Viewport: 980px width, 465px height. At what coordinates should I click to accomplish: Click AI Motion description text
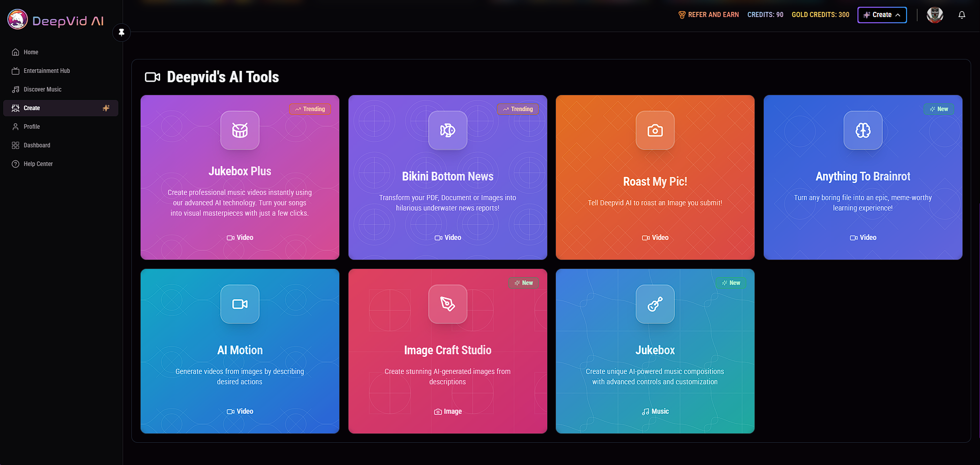[x=240, y=377]
